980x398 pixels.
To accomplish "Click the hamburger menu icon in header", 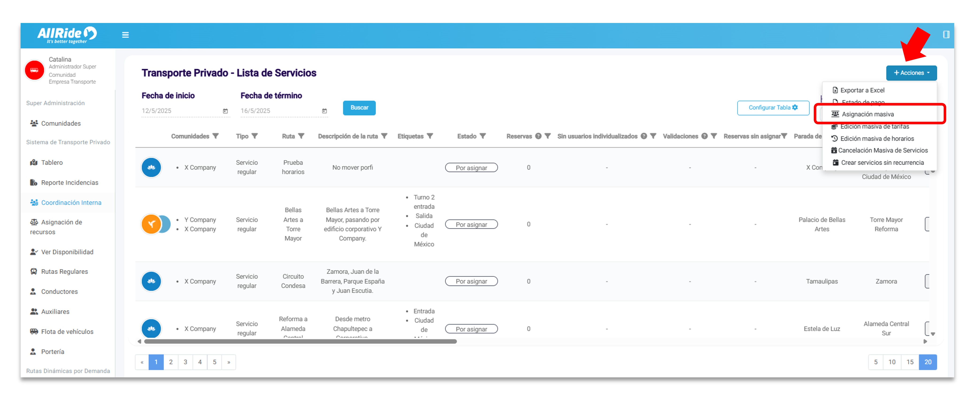I will point(125,35).
